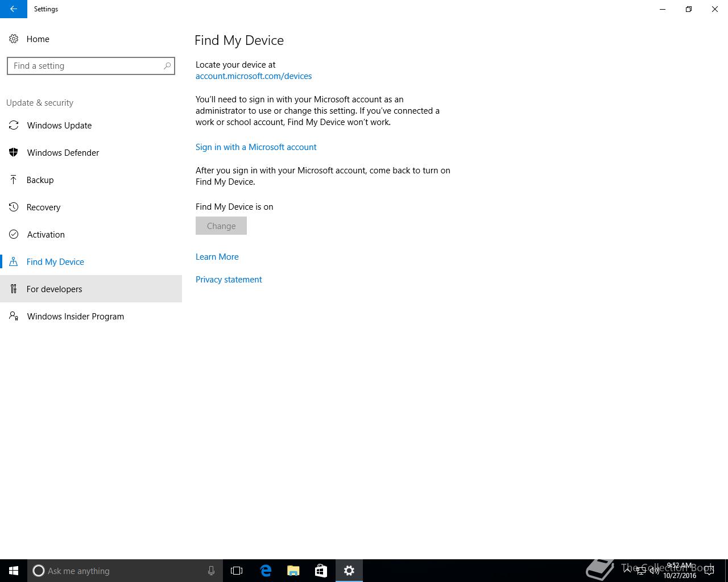
Task: Click the Find My Device is on text
Action: pos(234,207)
